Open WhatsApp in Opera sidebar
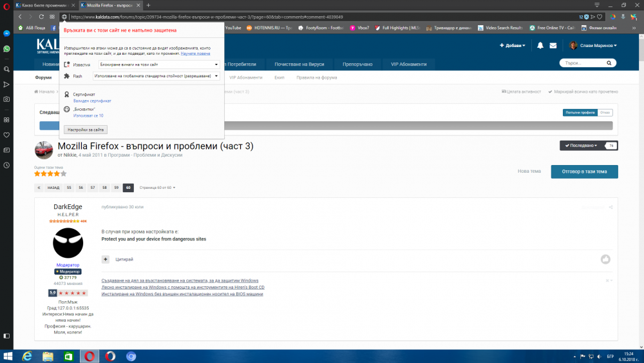The height and width of the screenshot is (363, 644). [x=6, y=49]
